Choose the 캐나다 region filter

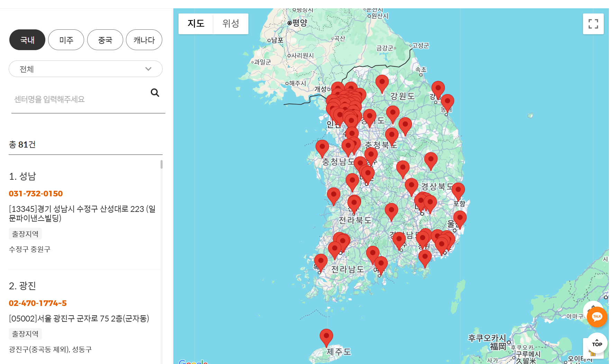pyautogui.click(x=144, y=40)
